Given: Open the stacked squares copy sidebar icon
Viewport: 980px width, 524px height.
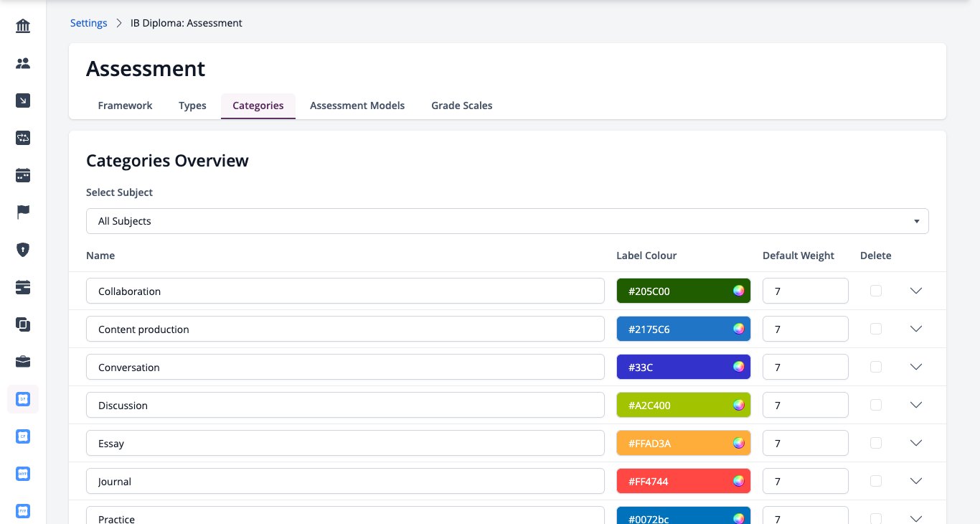Looking at the screenshot, I should [23, 324].
